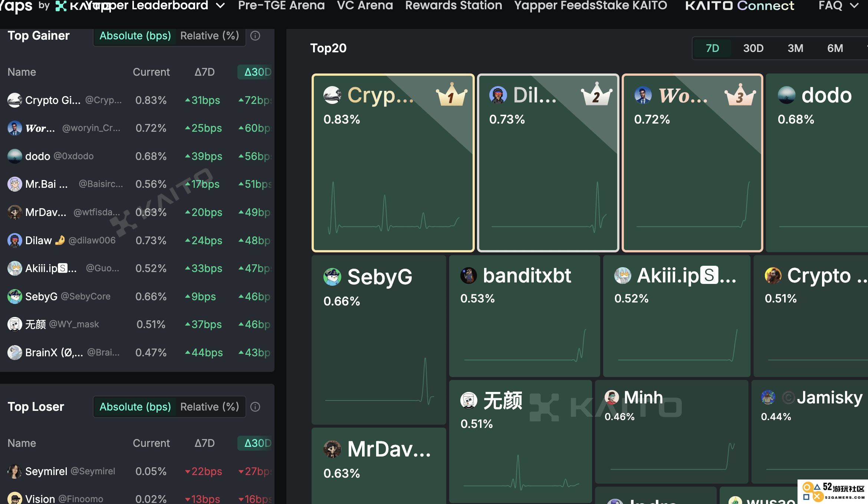Click the Top Gainer info icon
The width and height of the screenshot is (868, 504).
point(255,36)
